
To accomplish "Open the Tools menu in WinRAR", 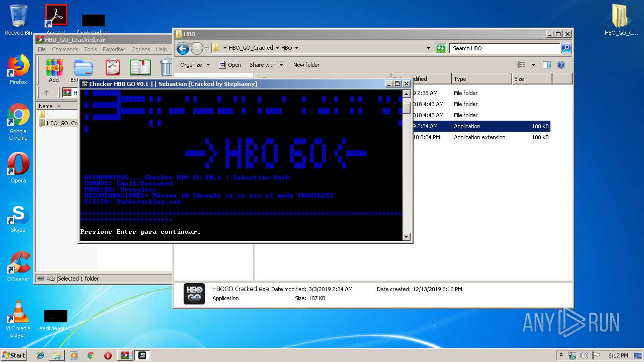I will pyautogui.click(x=91, y=49).
